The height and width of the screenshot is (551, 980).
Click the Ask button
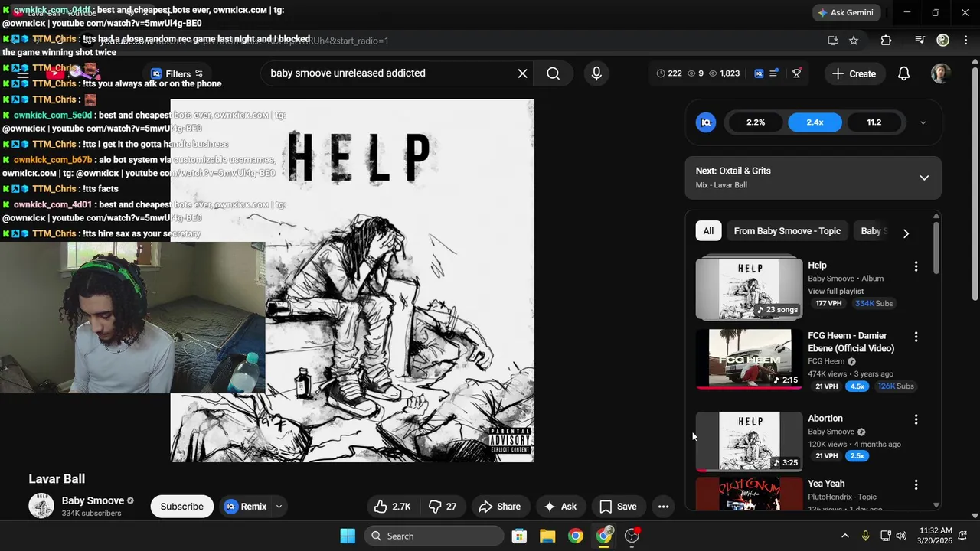[x=560, y=507]
